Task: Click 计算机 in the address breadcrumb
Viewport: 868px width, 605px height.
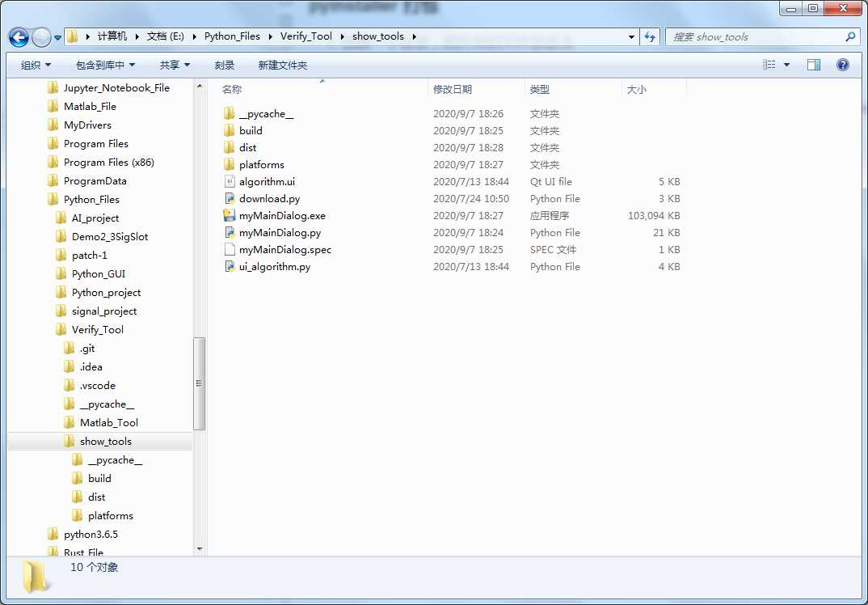Action: click(x=112, y=36)
